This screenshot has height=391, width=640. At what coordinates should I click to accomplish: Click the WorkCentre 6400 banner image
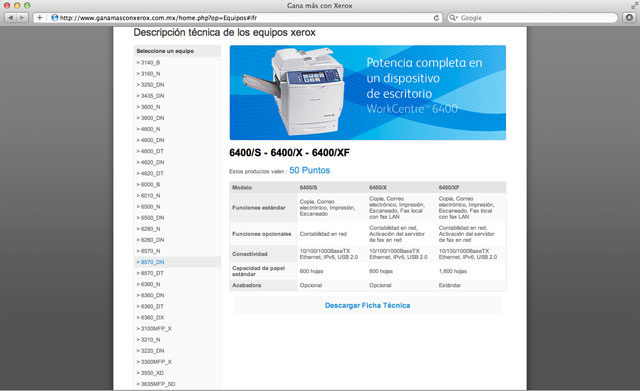coord(367,93)
